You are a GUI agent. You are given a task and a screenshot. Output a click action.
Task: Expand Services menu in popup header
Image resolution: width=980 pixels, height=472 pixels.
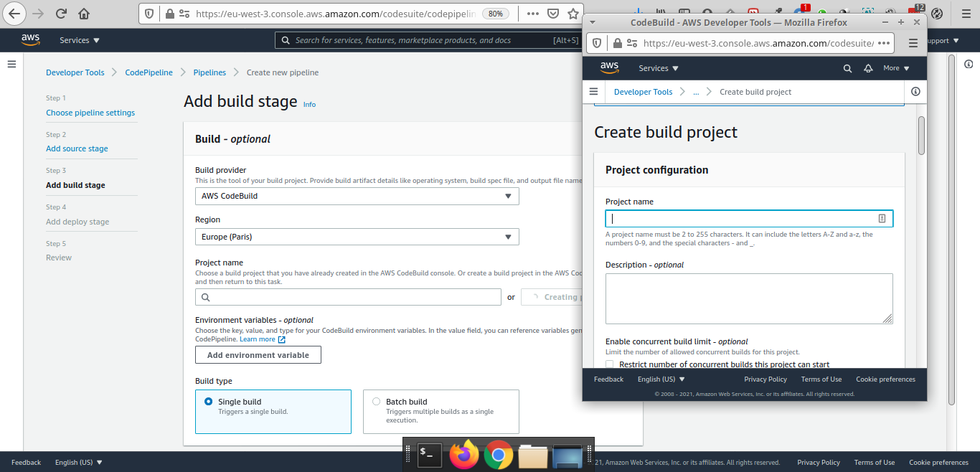[659, 68]
